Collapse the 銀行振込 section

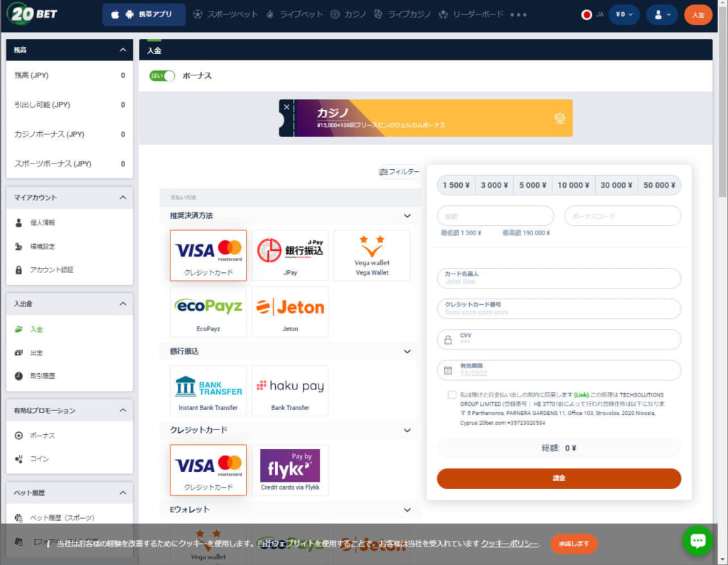pos(407,352)
